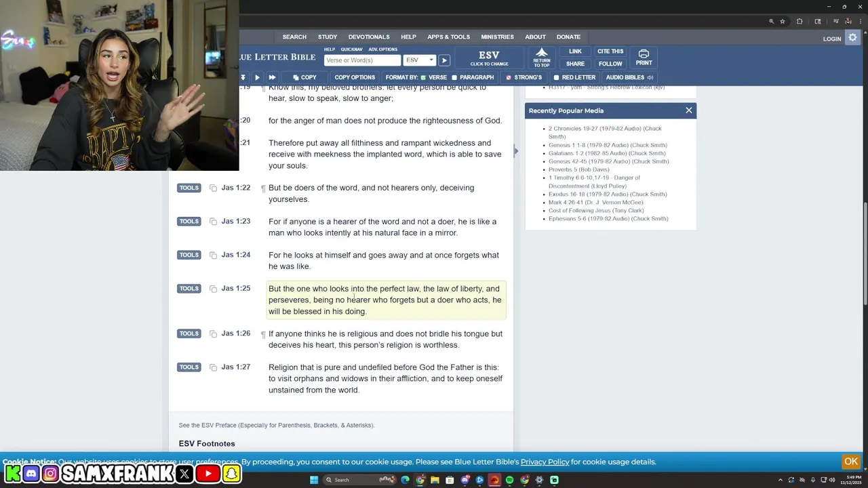Copy icon next to Jas 1:26
Viewport: 868px width, 488px height.
tap(213, 333)
